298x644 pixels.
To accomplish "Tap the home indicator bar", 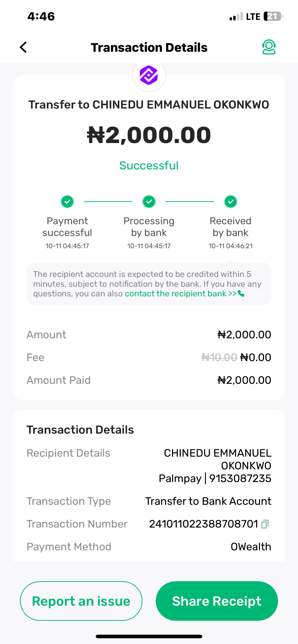I will point(149,636).
